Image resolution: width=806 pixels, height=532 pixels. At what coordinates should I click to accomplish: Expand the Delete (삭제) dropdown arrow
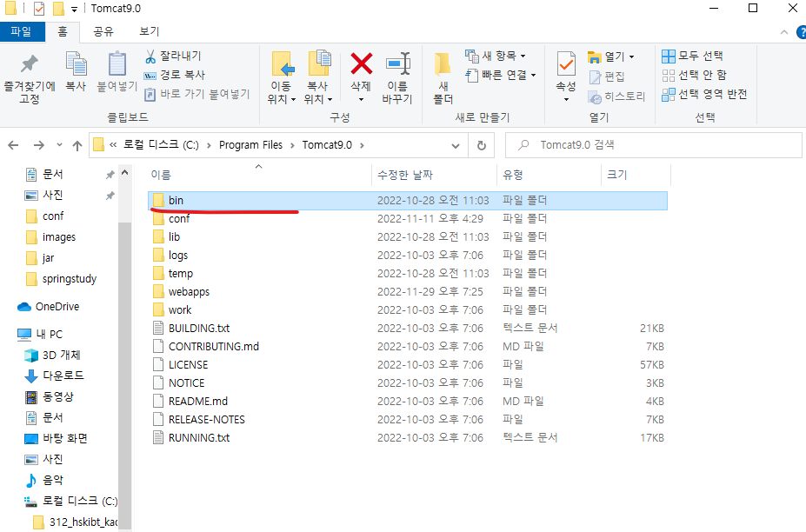[x=362, y=99]
